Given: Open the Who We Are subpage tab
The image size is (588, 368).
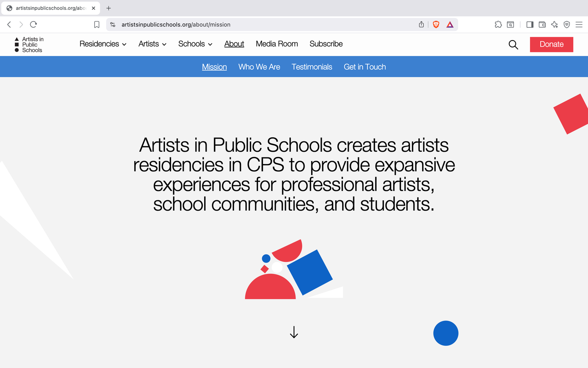Looking at the screenshot, I should (x=259, y=67).
